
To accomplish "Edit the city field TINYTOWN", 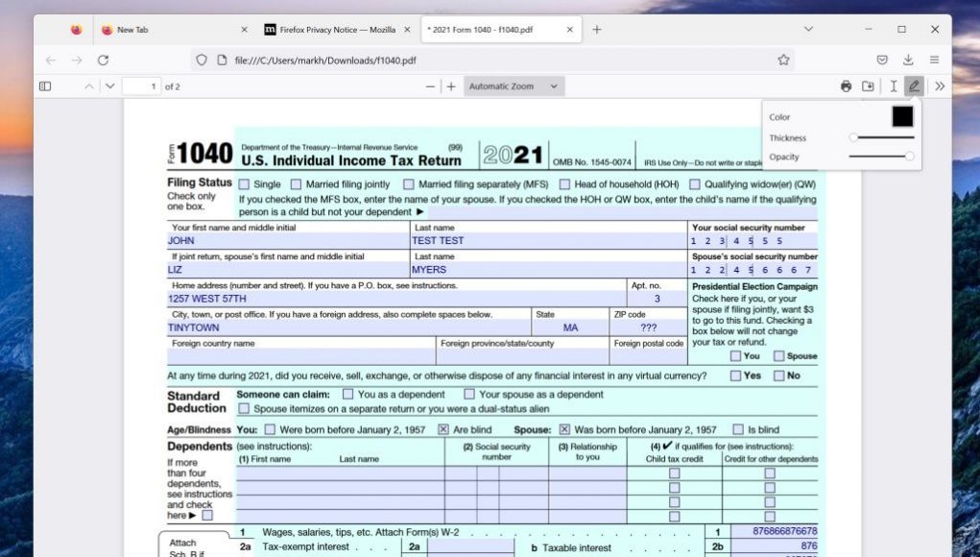I will tap(348, 327).
